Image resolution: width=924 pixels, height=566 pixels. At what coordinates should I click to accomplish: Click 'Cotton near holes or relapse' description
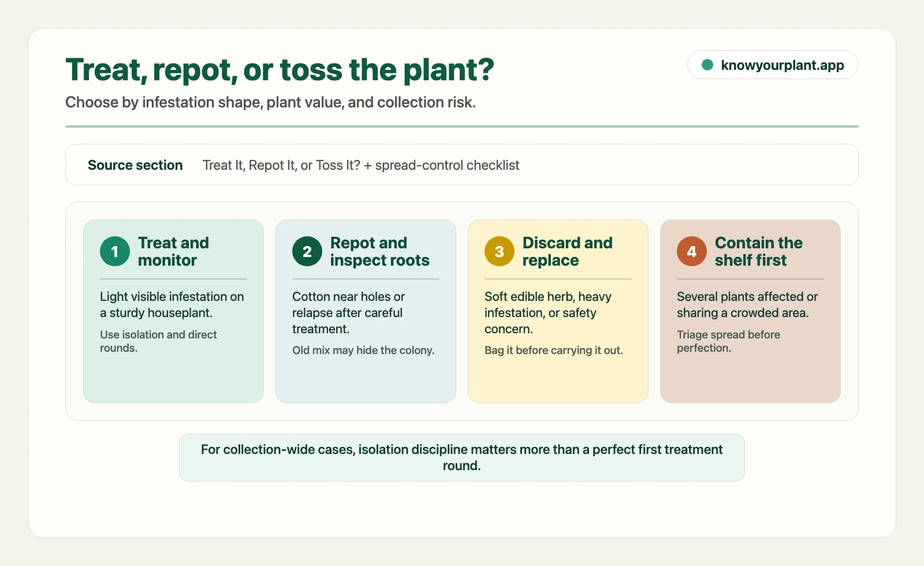click(x=348, y=312)
